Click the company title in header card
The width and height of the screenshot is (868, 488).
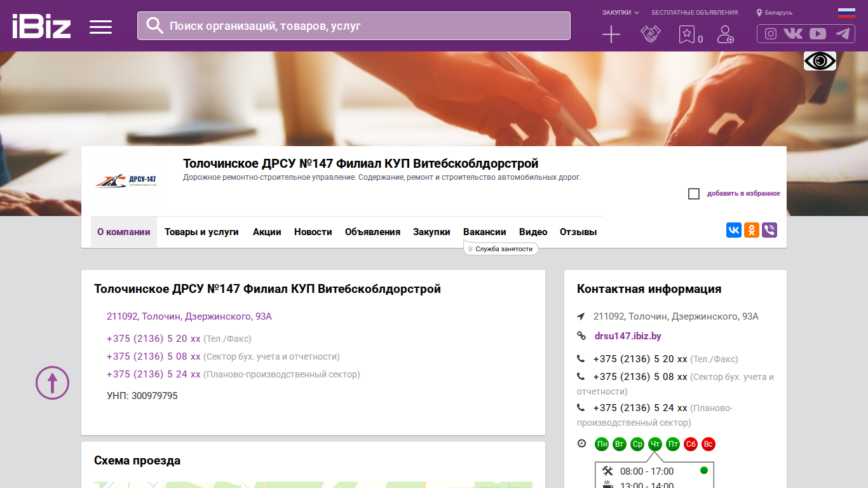[361, 164]
